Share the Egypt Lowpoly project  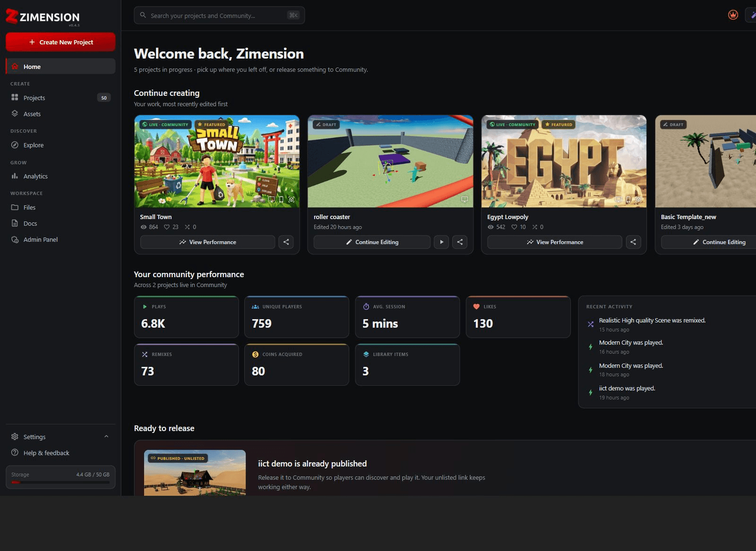click(633, 242)
